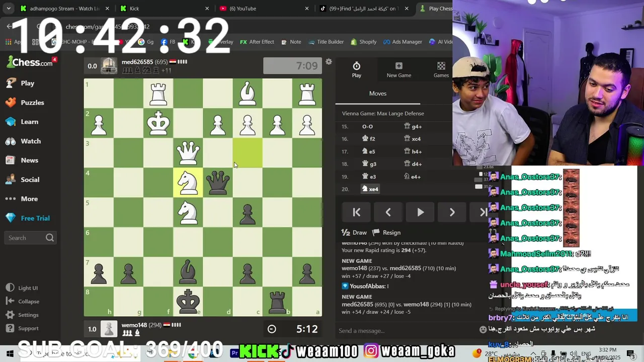Image resolution: width=644 pixels, height=362 pixels.
Task: Go to next move
Action: pyautogui.click(x=452, y=213)
